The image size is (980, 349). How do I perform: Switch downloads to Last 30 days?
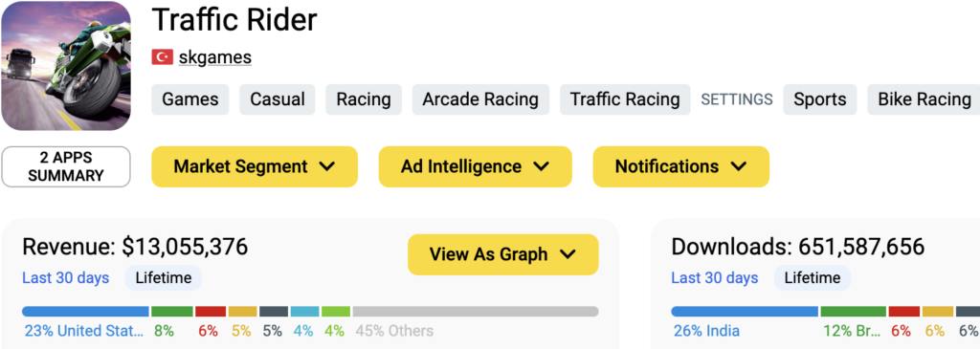click(x=714, y=278)
